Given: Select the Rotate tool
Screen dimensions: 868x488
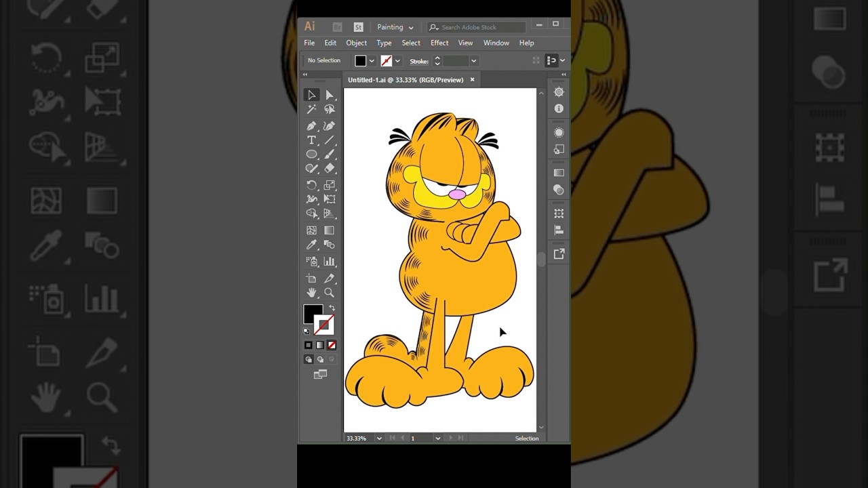Looking at the screenshot, I should click(311, 185).
